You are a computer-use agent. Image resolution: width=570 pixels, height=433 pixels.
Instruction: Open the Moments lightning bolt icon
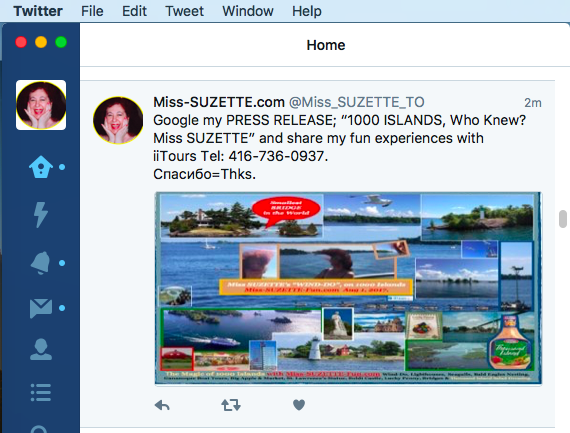point(41,215)
